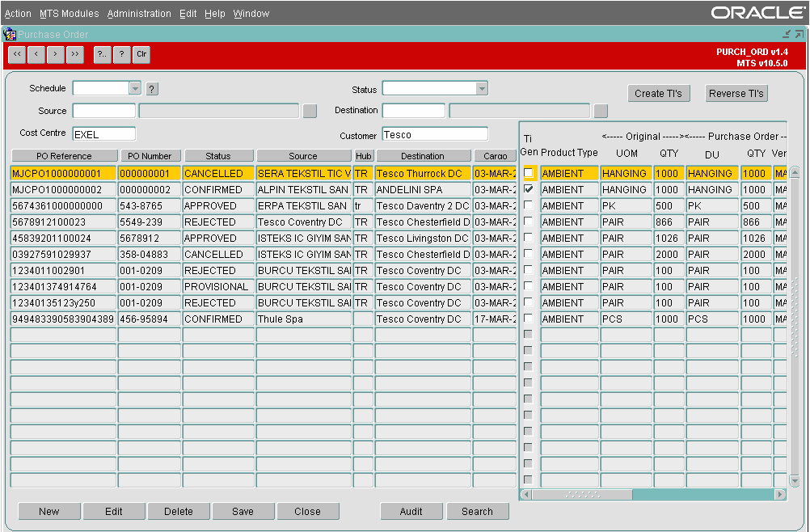This screenshot has height=532, width=810.
Task: Open the Window menu
Action: point(251,14)
